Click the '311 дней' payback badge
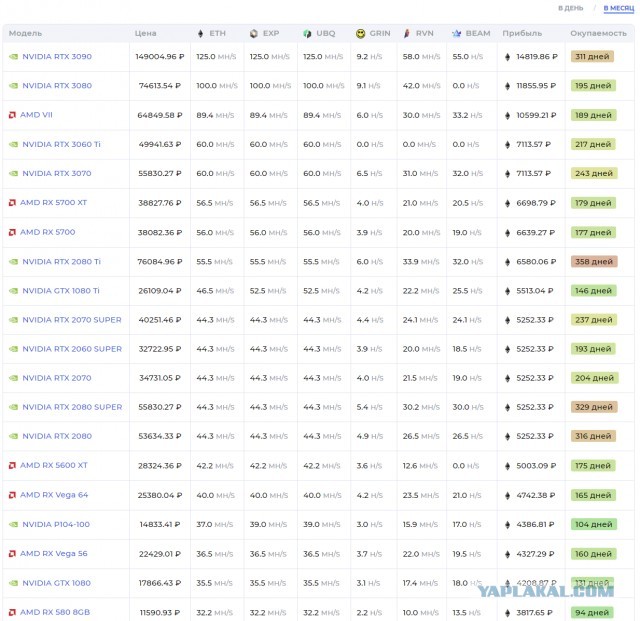640x621 pixels. [x=592, y=56]
